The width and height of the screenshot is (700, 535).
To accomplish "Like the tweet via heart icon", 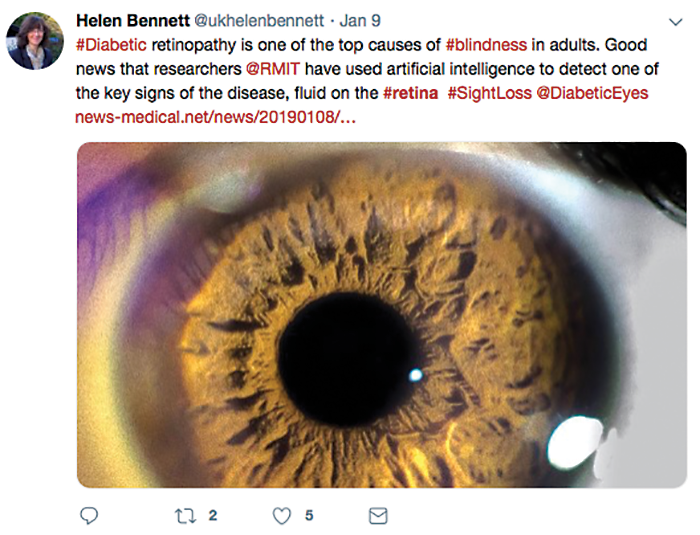I will (282, 516).
